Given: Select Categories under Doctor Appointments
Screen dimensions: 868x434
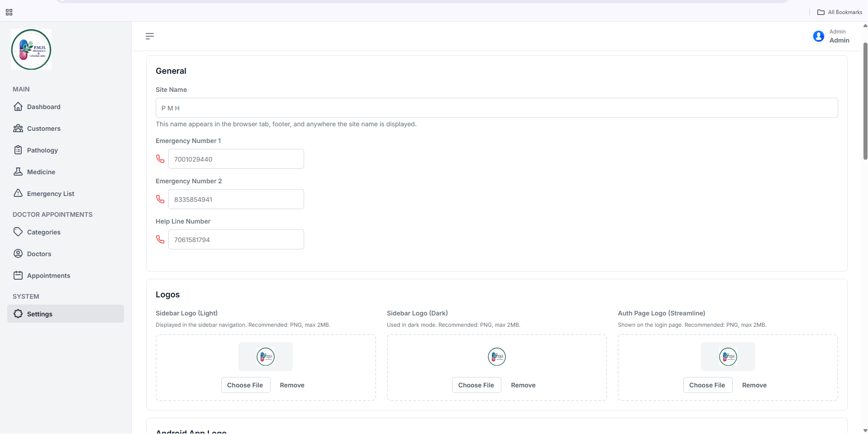Looking at the screenshot, I should [x=66, y=232].
